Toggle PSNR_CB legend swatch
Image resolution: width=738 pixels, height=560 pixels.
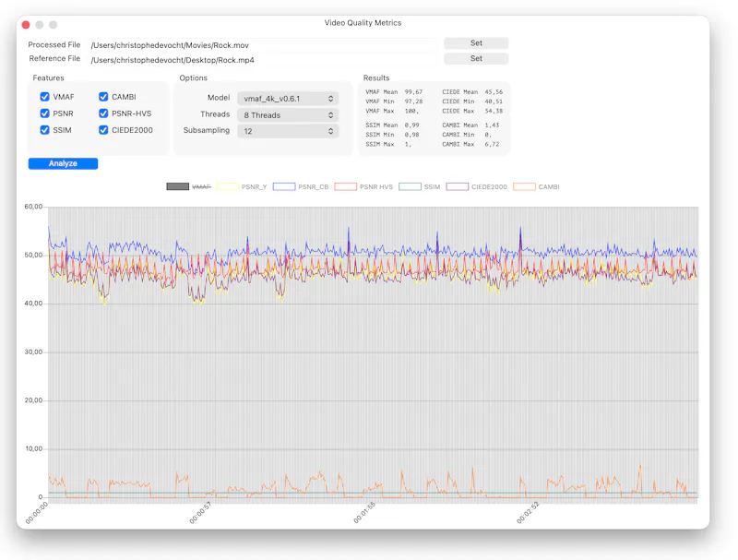284,187
